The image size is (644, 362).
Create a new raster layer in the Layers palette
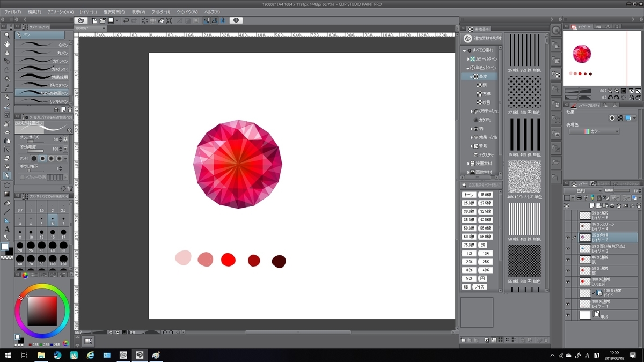[x=592, y=204]
